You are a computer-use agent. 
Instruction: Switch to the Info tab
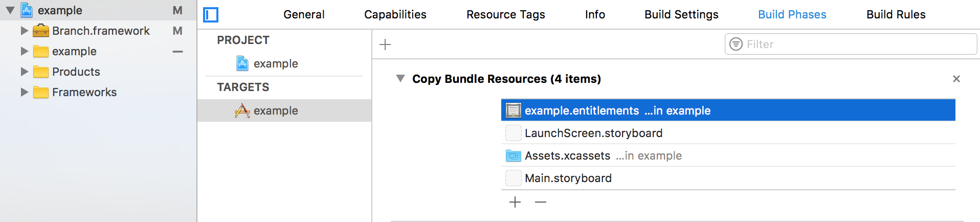595,14
